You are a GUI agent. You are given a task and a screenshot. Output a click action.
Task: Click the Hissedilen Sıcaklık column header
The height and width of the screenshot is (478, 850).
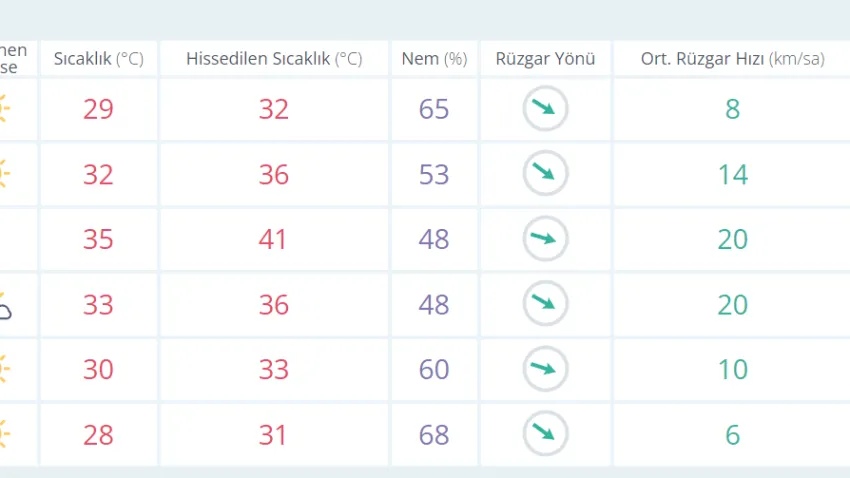[274, 58]
